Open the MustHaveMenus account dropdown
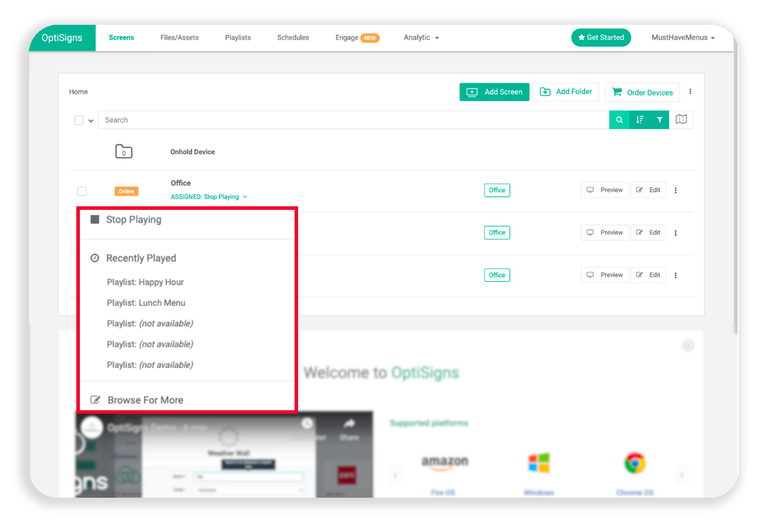The height and width of the screenshot is (532, 769). (683, 38)
